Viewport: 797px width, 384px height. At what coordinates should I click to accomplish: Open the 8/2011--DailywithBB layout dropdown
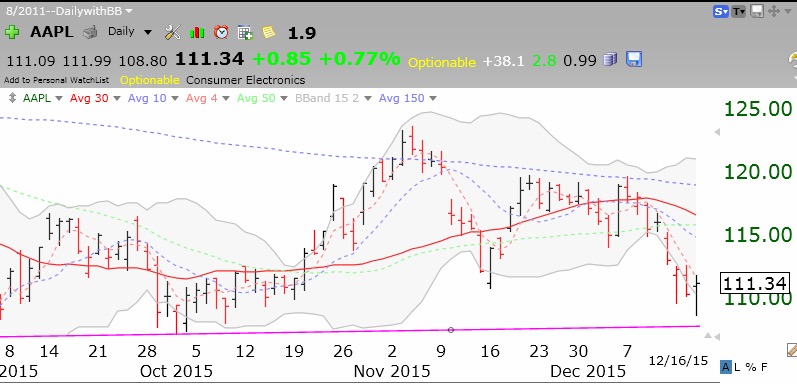click(x=70, y=11)
